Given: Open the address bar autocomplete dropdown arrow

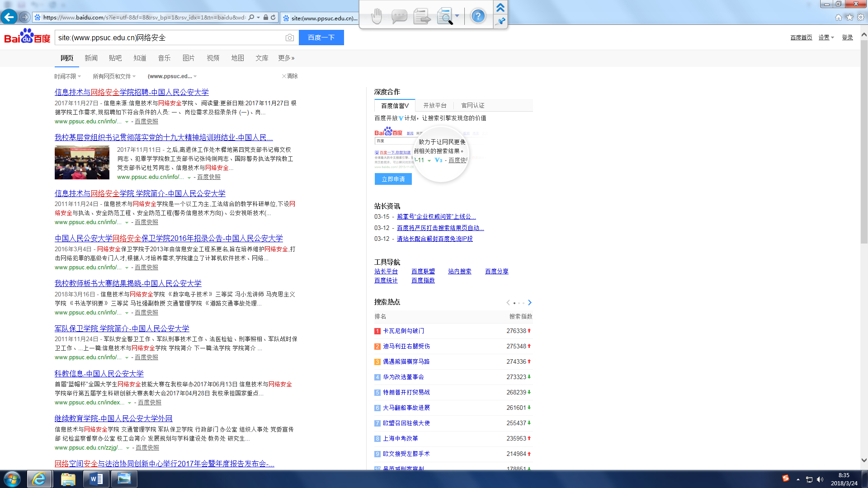Looking at the screenshot, I should pos(258,18).
